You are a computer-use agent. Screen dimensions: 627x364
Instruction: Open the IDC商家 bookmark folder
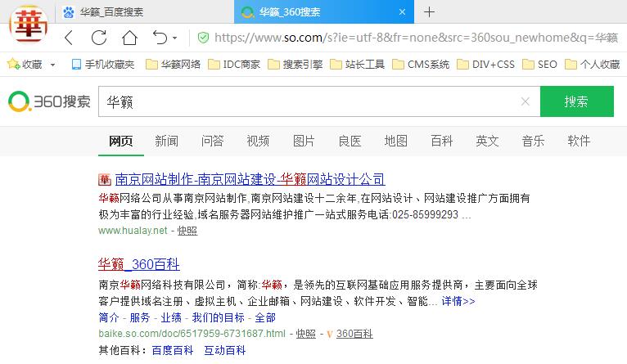pyautogui.click(x=234, y=65)
